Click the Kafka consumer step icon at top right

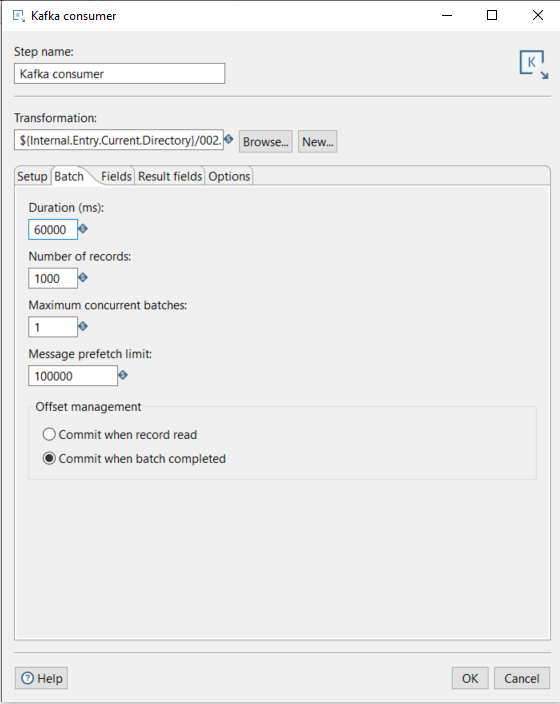point(534,65)
